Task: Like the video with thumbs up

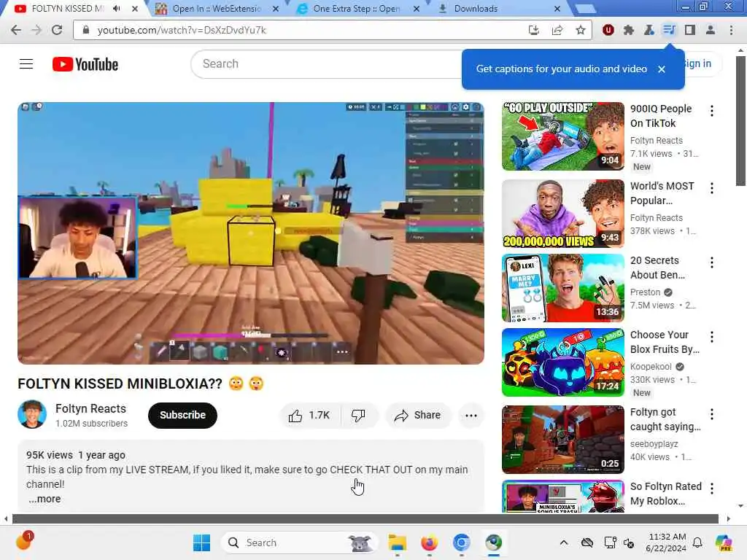Action: [x=309, y=415]
